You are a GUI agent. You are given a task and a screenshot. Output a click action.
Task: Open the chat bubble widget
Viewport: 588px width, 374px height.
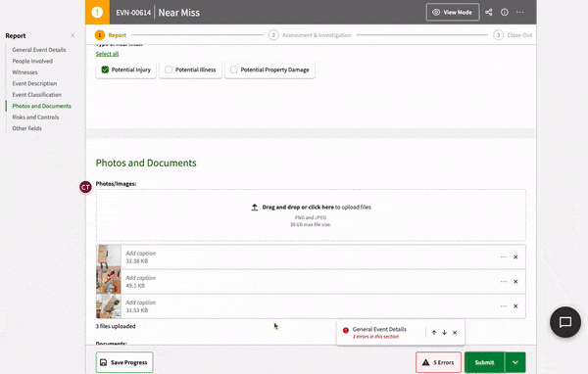pyautogui.click(x=565, y=322)
